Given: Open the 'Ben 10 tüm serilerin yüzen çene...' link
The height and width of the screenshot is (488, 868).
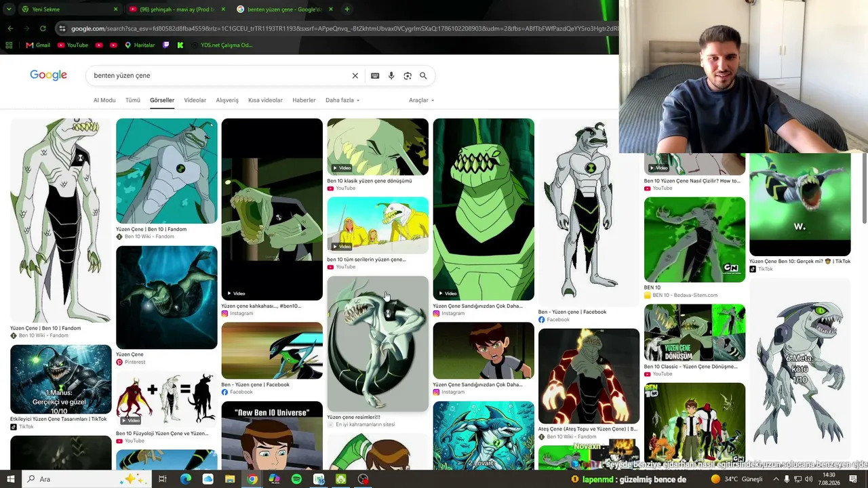Looking at the screenshot, I should click(x=367, y=260).
